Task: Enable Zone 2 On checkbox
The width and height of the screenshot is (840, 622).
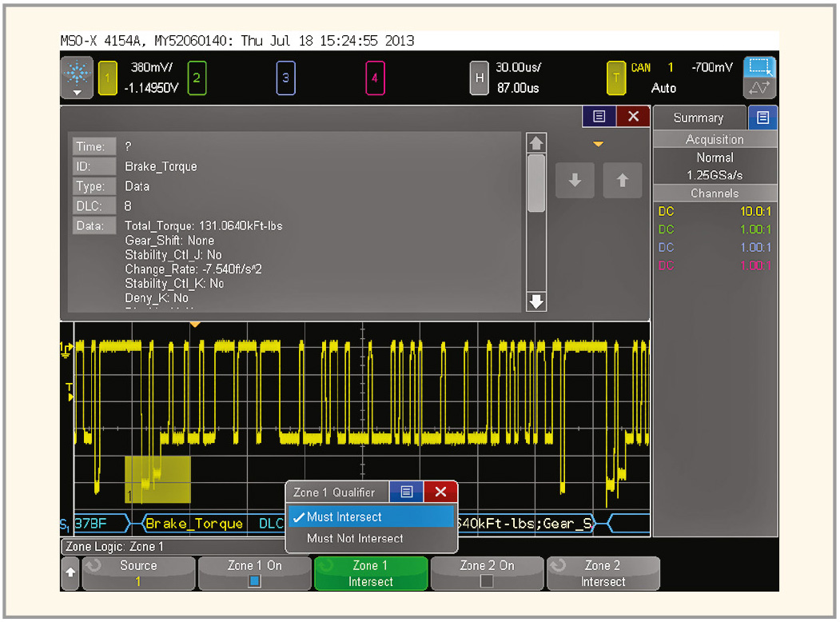Action: click(x=487, y=581)
